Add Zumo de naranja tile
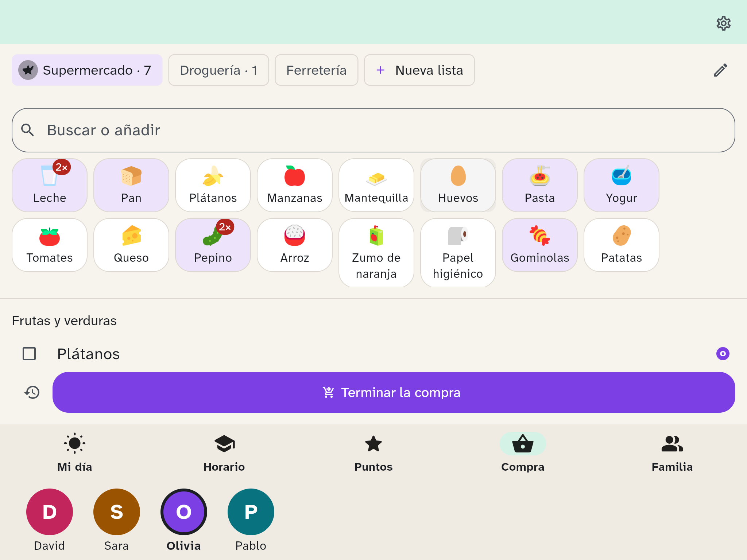Viewport: 747px width, 560px height. [376, 253]
